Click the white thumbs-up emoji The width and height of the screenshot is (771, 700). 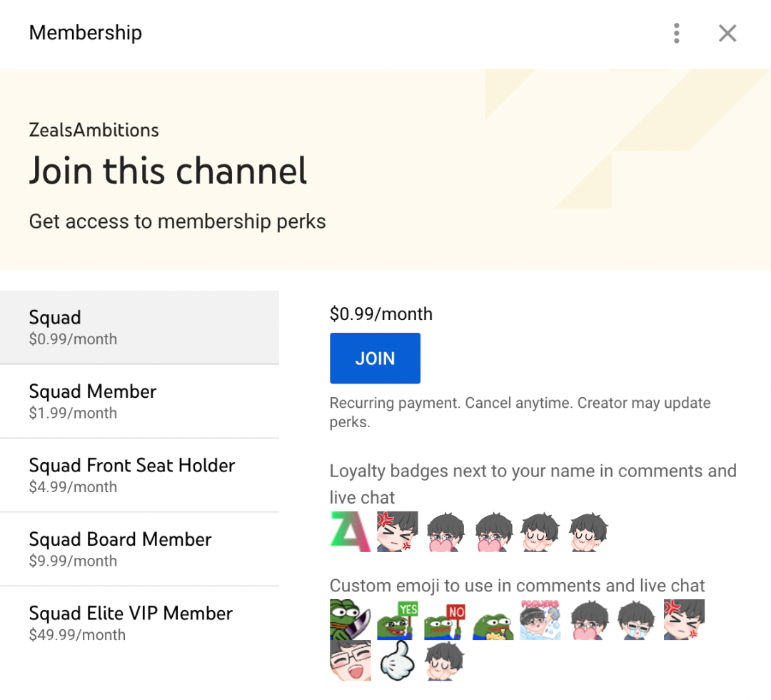pyautogui.click(x=398, y=661)
